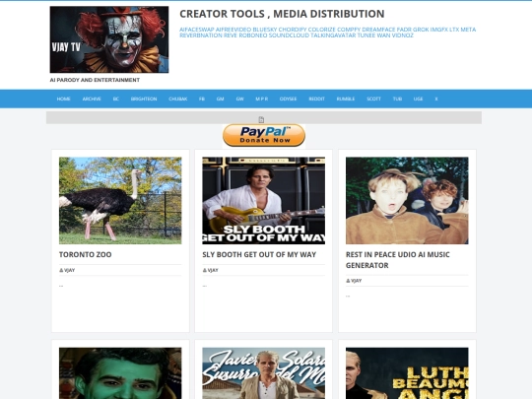Go to BC in navigation bar

[115, 99]
